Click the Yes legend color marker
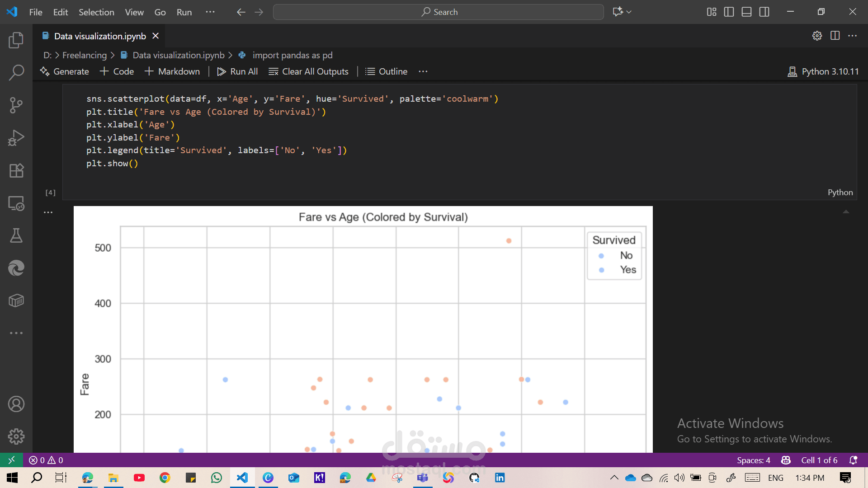Image resolution: width=868 pixels, height=488 pixels. click(x=601, y=270)
